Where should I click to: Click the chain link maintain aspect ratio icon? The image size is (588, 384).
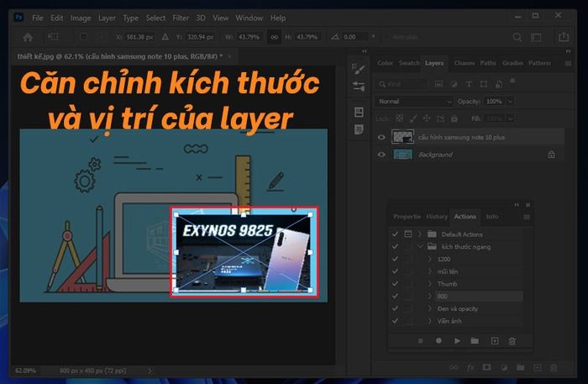pyautogui.click(x=275, y=37)
